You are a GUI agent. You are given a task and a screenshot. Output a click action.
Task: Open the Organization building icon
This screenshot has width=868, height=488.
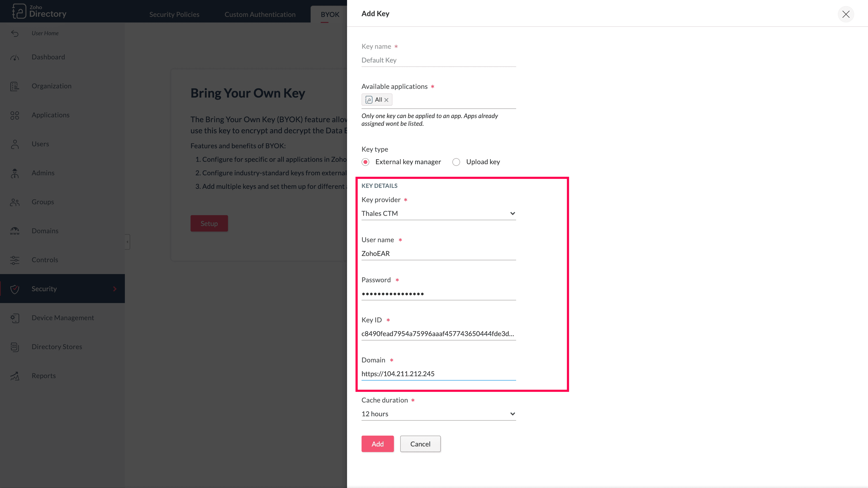[x=14, y=86]
